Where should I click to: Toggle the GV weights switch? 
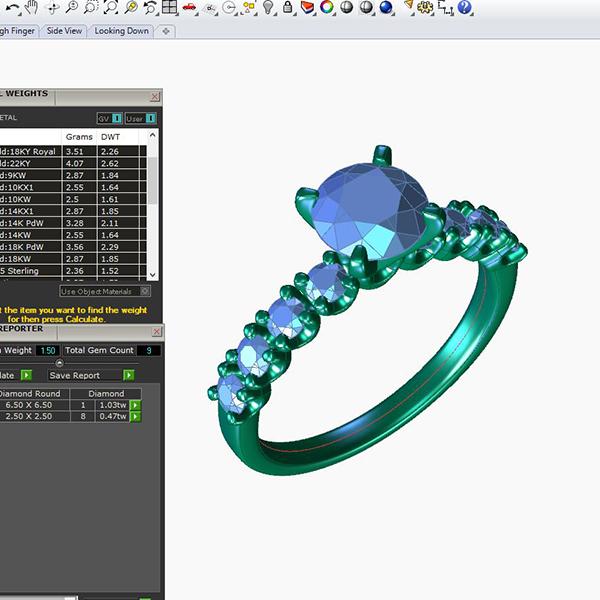[x=109, y=118]
